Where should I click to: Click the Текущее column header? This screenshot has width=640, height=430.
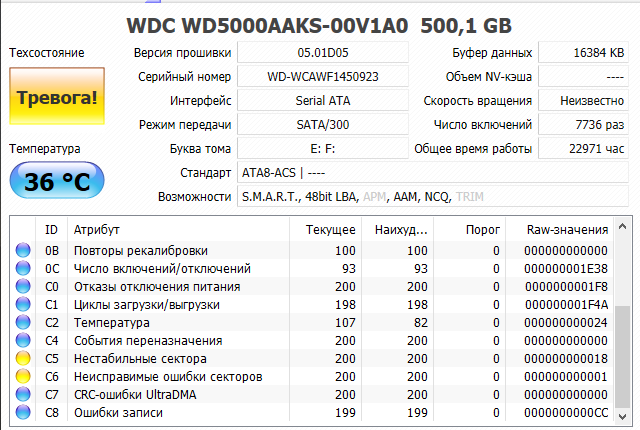[x=330, y=230]
